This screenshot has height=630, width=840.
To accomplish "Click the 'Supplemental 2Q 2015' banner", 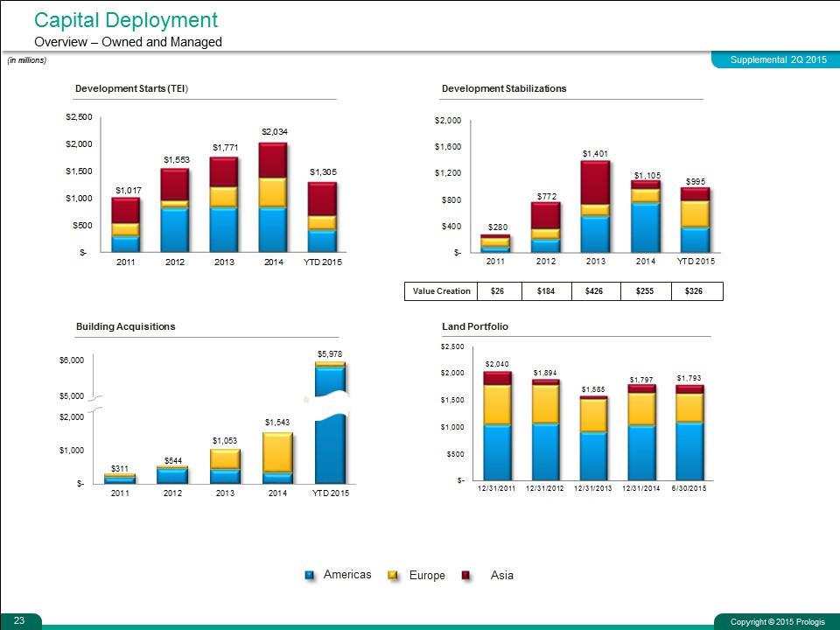I will click(778, 60).
